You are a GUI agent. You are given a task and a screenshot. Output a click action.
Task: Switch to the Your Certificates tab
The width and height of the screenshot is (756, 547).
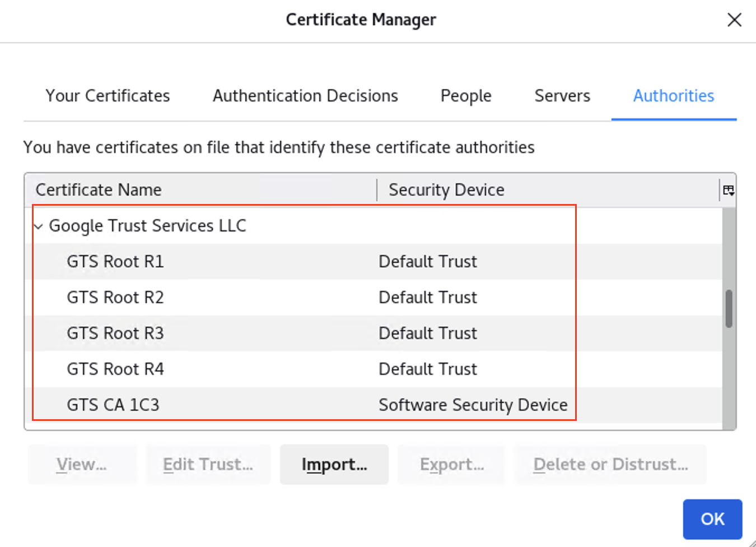coord(108,96)
